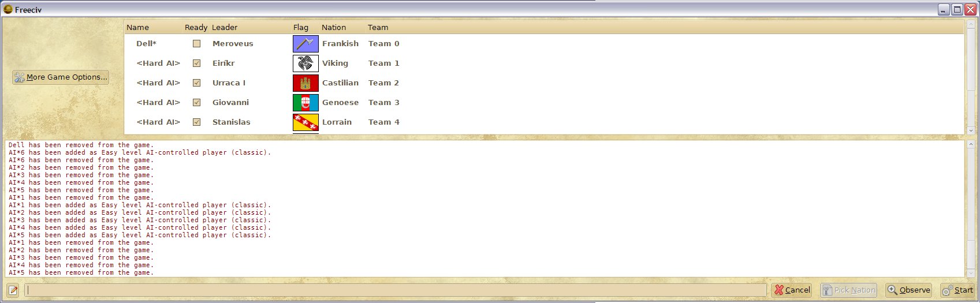Viewport: 980px width, 303px height.
Task: Click the chat message input field
Action: (396, 290)
